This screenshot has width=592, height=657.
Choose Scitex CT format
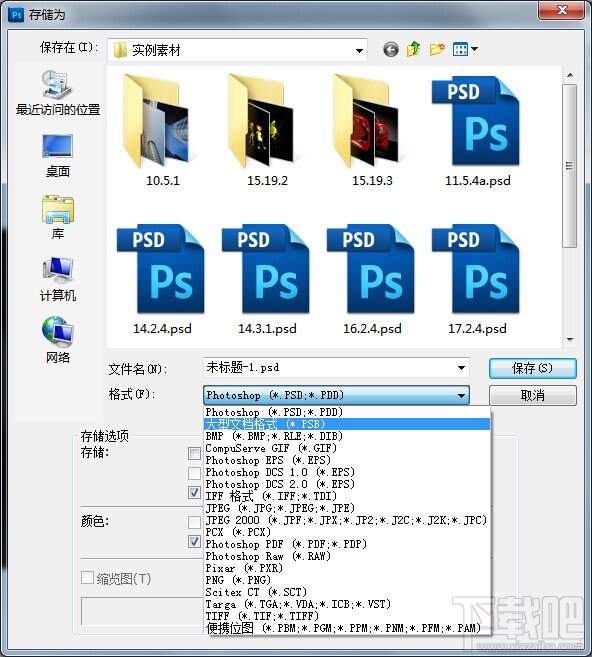coord(347,592)
